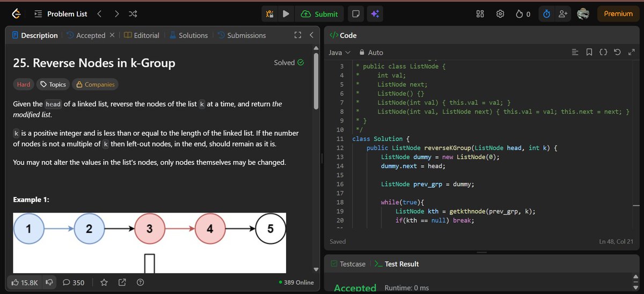Click the description panel scroll down arrow
The height and width of the screenshot is (294, 644).
316,269
